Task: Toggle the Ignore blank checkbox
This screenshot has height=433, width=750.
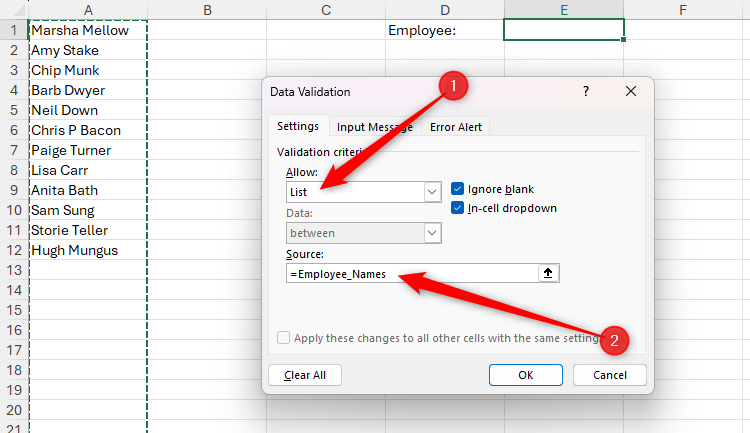Action: point(458,188)
